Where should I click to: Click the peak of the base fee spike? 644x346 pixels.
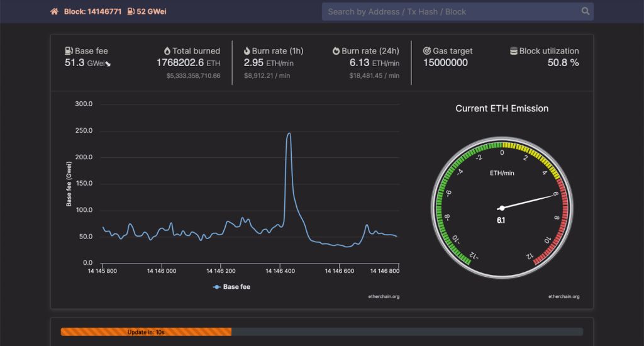[289, 133]
